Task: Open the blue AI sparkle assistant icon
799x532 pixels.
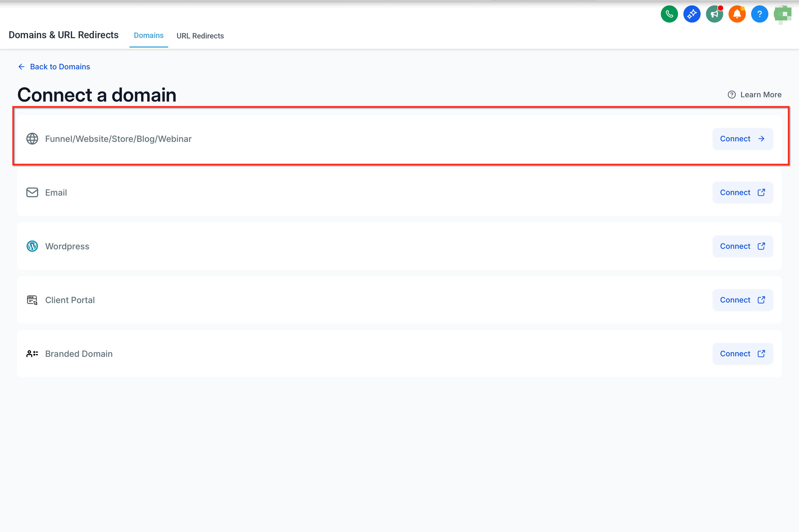Action: point(692,14)
